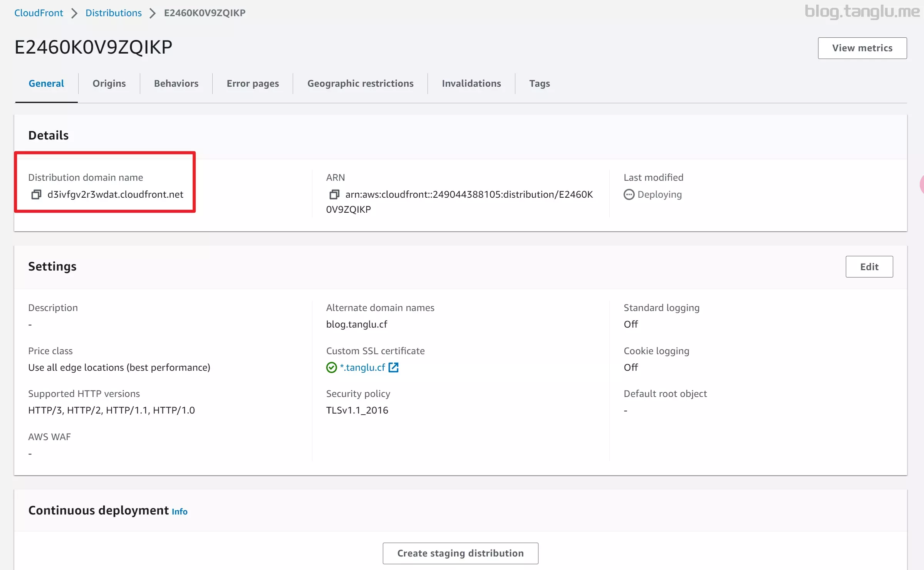Switch to the Origins tab

coord(109,83)
